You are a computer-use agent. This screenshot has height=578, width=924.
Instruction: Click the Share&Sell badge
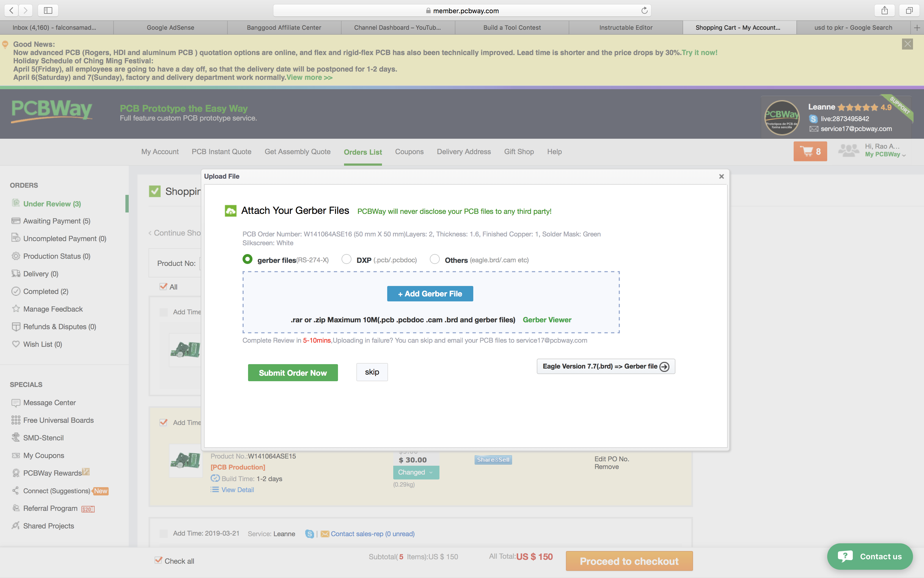(493, 459)
